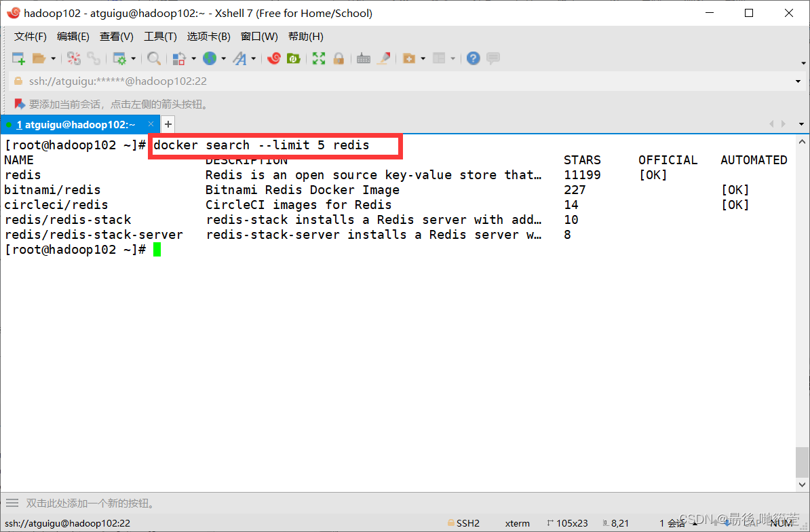Click the Reconnect chain-link icon
Screen dimensions: 810x532
94,58
